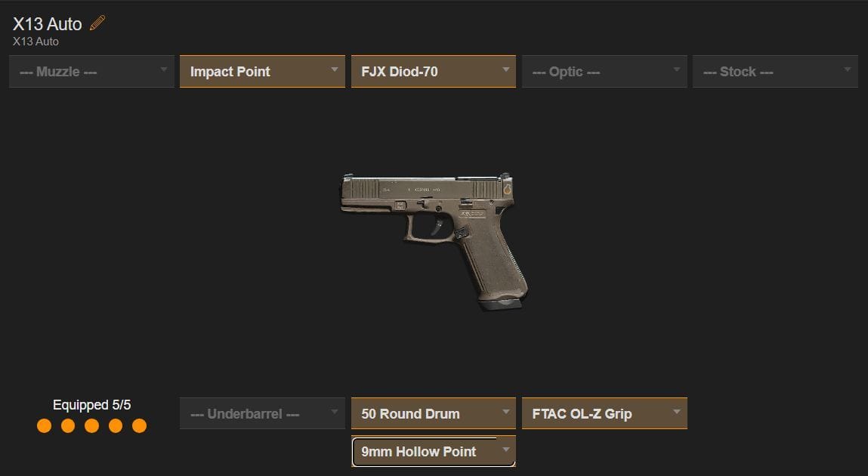
Task: Open the Underbarrel attachment dropdown
Action: [x=262, y=413]
